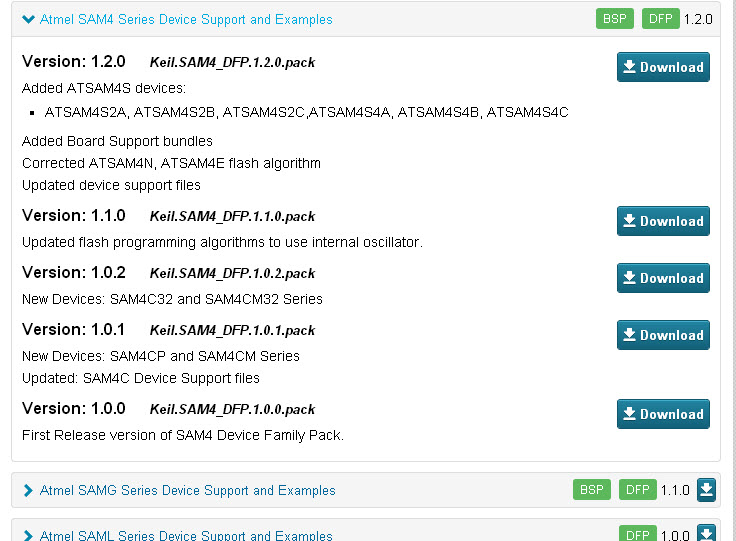Click the SAML Series 1.0.0 version number

coord(675,535)
